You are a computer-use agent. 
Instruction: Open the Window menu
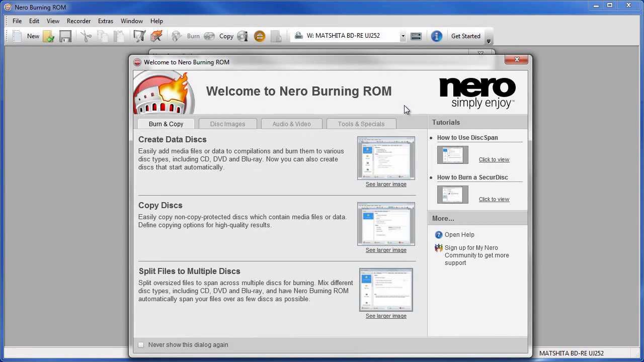point(132,21)
